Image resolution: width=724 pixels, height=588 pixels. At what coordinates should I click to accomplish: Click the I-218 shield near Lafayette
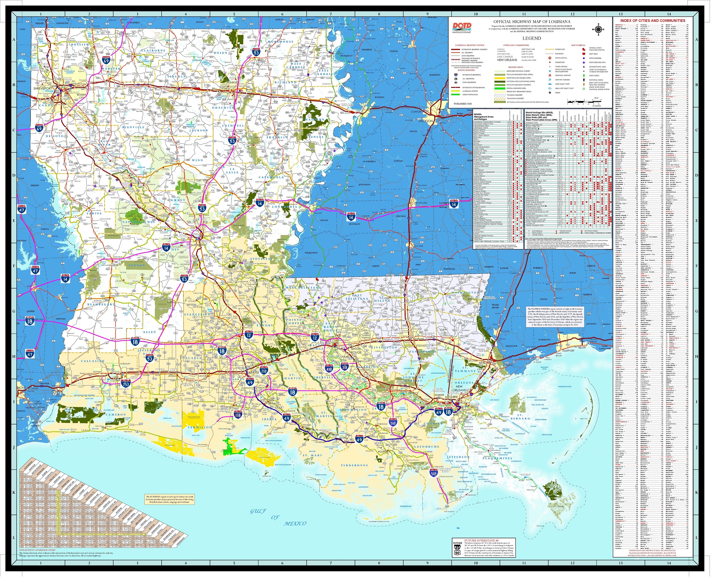[264, 371]
